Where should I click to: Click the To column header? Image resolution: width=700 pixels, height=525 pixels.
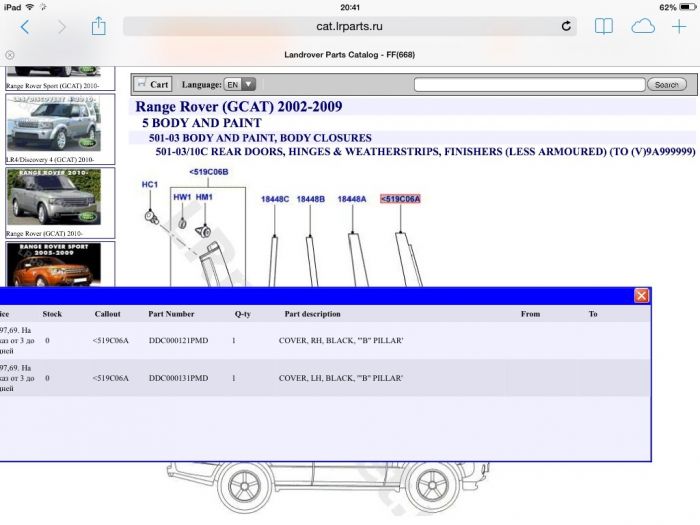tap(593, 314)
